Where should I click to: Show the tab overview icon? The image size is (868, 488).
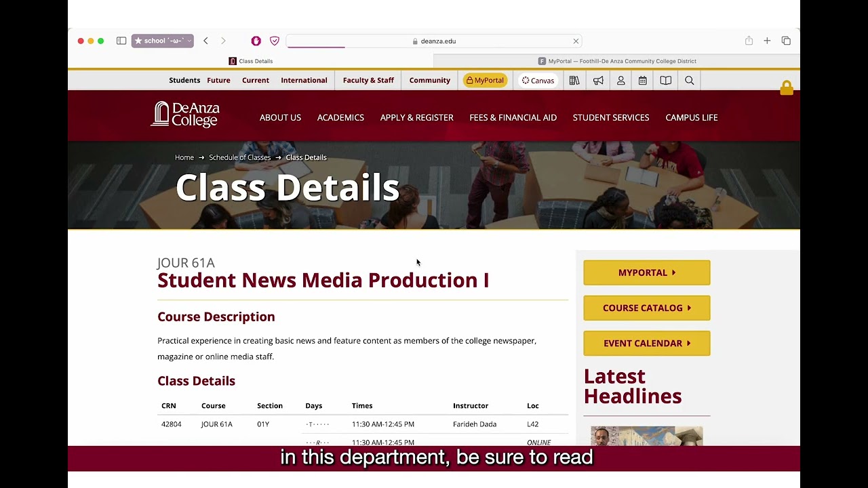point(786,41)
